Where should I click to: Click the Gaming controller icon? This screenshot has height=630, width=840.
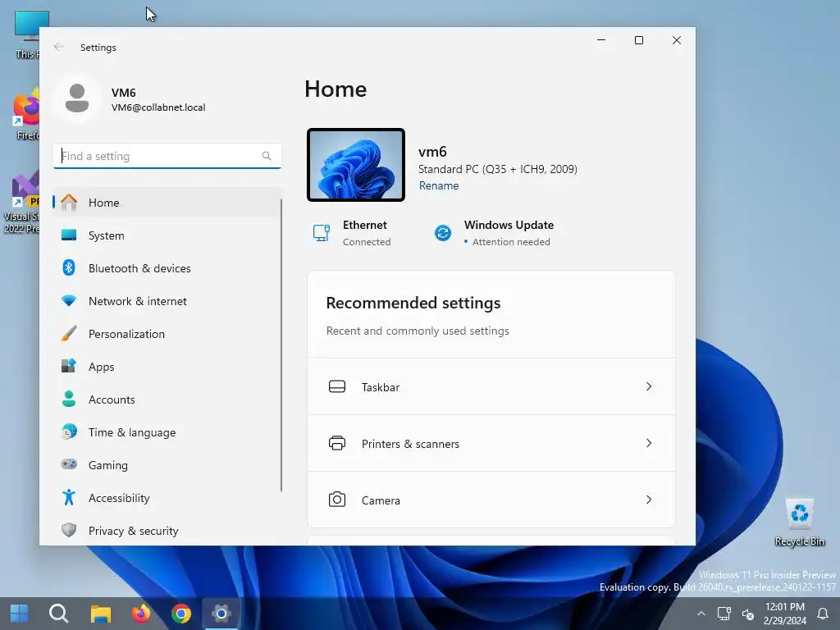coord(69,464)
